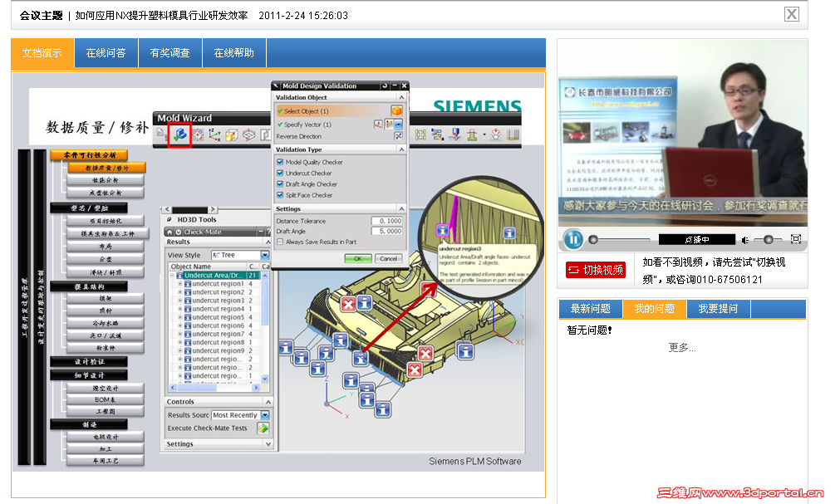This screenshot has width=840, height=504.
Task: Click the family mold icon after validation icon
Action: pyautogui.click(x=198, y=135)
